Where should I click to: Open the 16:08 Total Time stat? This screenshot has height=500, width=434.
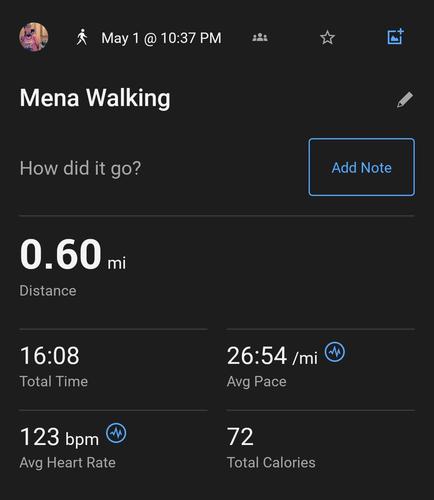pyautogui.click(x=50, y=356)
